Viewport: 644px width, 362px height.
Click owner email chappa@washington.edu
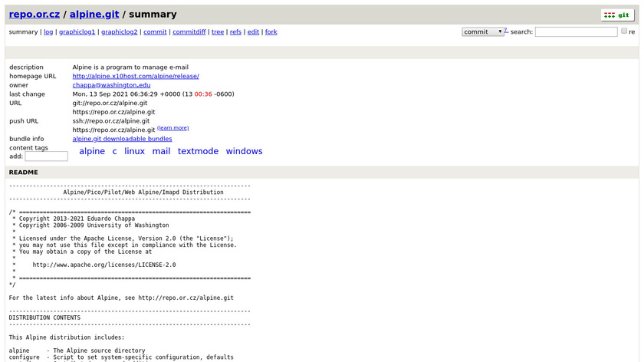click(111, 85)
